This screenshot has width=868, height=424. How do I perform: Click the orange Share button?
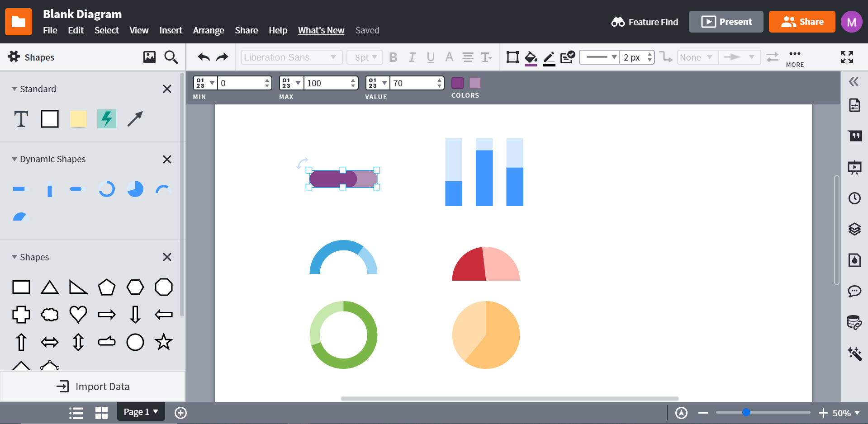pyautogui.click(x=802, y=22)
